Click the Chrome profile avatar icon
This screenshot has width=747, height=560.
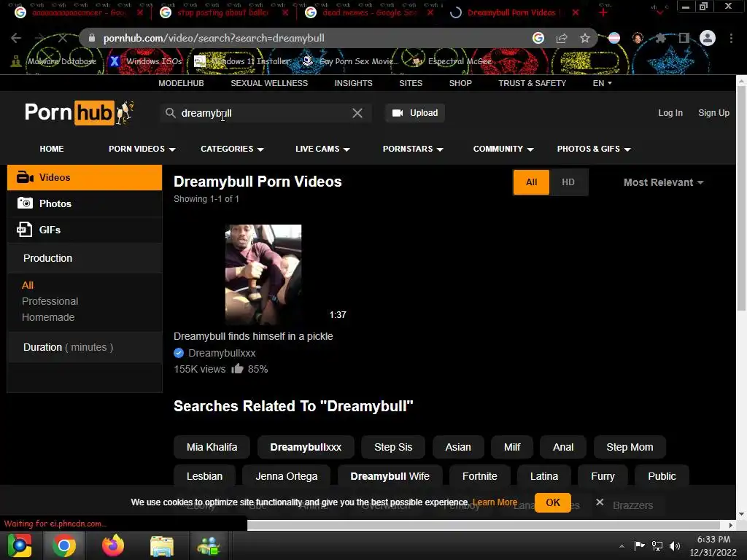pos(708,38)
